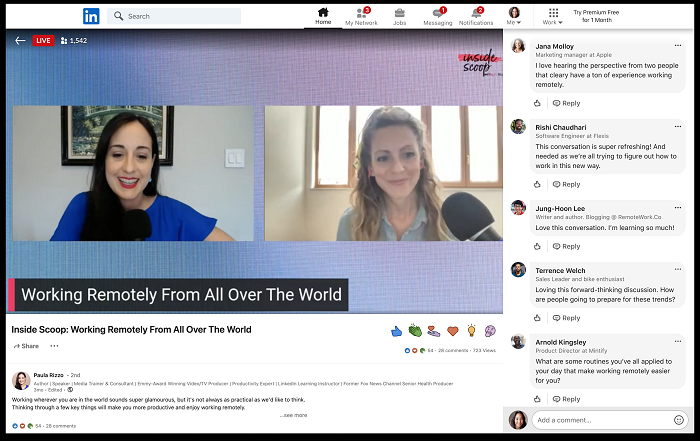The image size is (700, 441).
Task: Click the Inside Scoop video title text
Action: (x=131, y=330)
